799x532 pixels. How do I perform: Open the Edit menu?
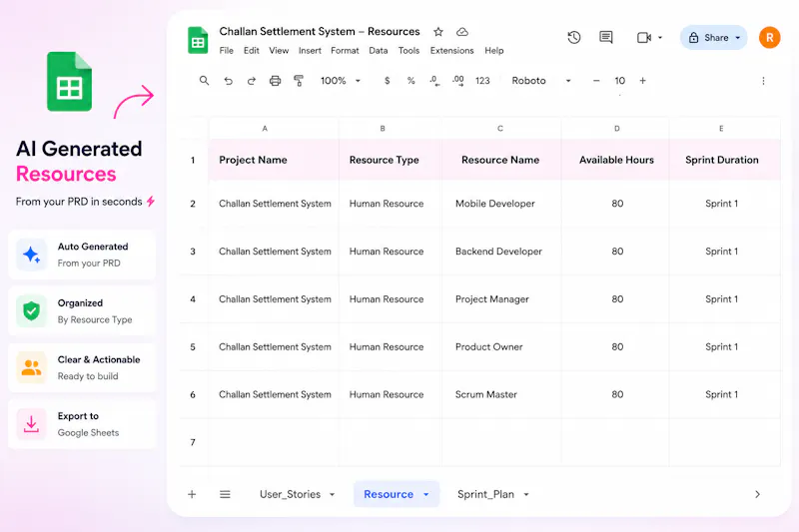pyautogui.click(x=252, y=50)
